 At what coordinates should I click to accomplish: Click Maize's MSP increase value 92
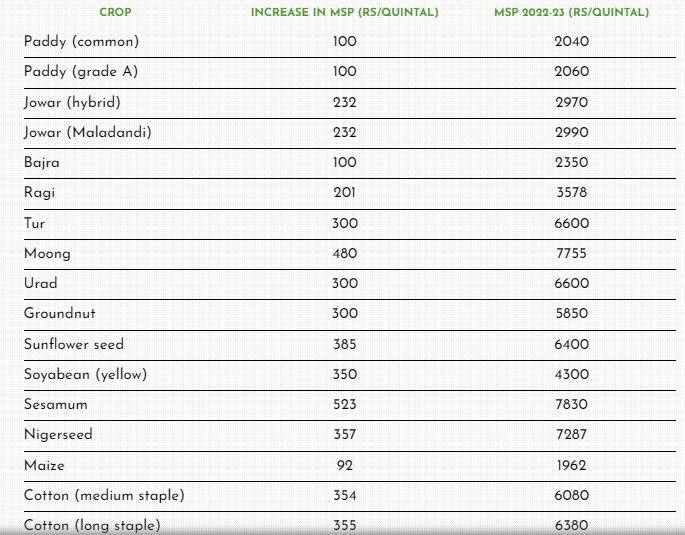(x=344, y=465)
